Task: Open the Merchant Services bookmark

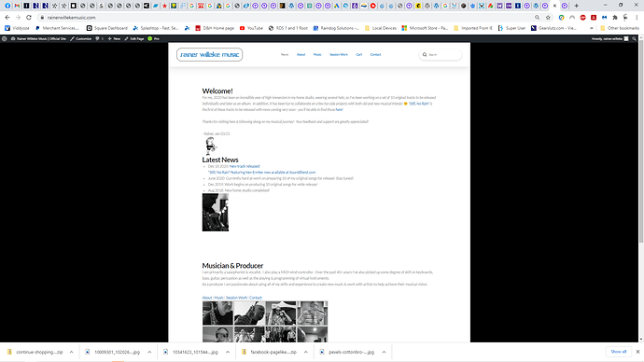Action: point(57,28)
